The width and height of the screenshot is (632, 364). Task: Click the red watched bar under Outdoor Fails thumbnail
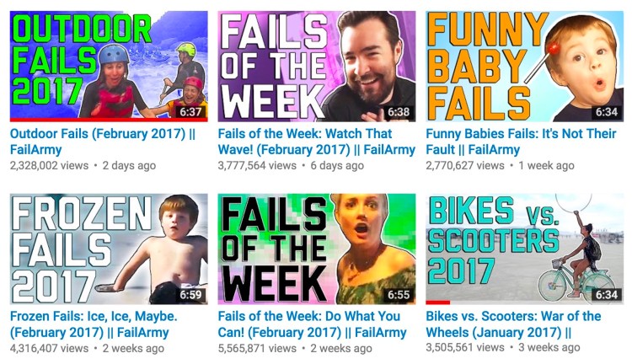click(x=109, y=120)
